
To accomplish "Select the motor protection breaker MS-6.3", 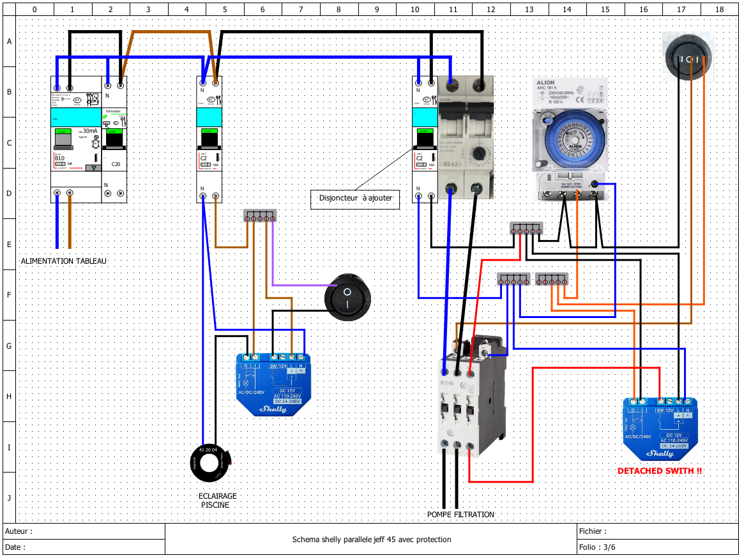I will [466, 137].
